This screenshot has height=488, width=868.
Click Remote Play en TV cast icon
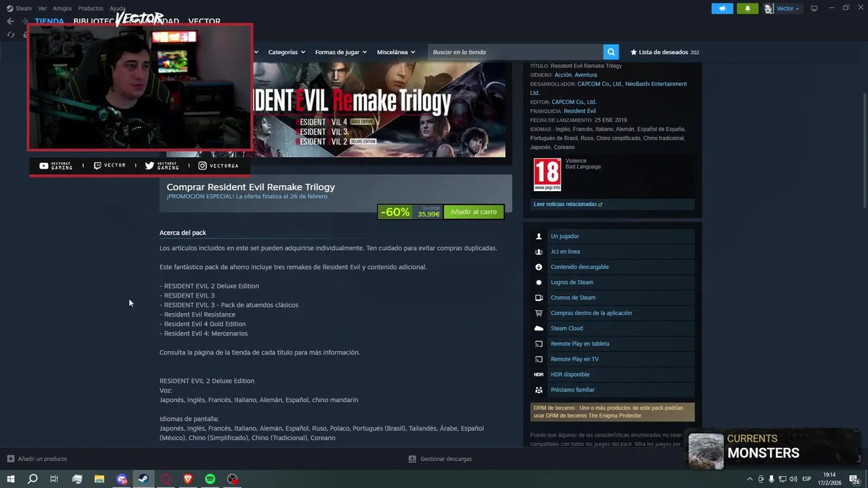point(539,359)
